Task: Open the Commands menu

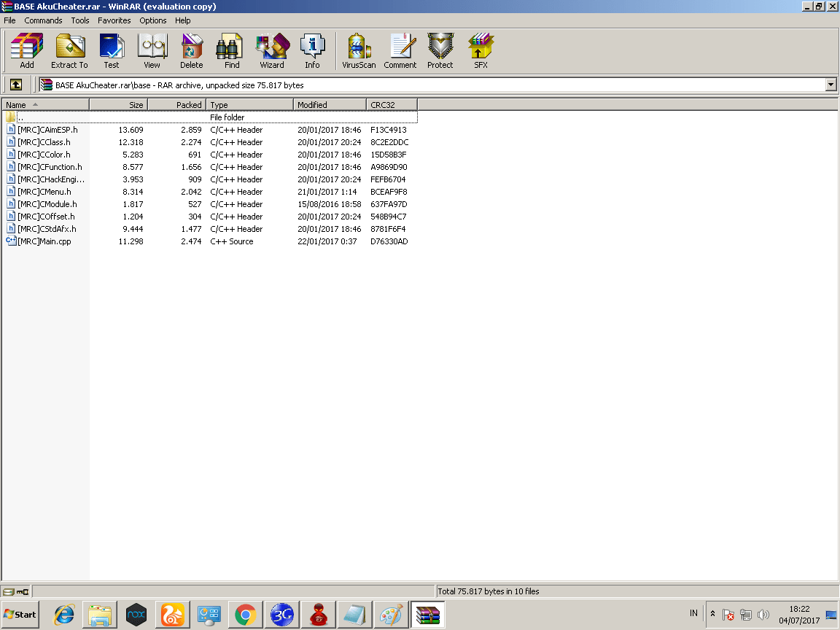Action: pyautogui.click(x=43, y=20)
